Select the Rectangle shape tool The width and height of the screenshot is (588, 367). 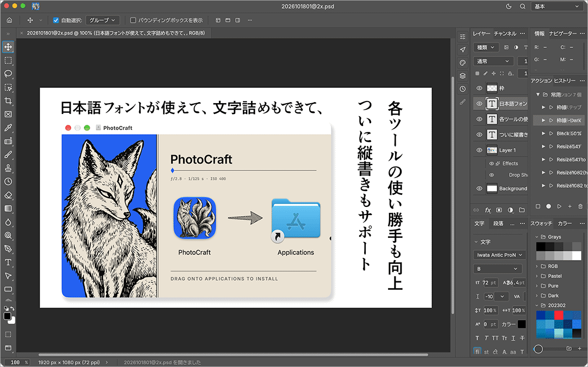pyautogui.click(x=8, y=289)
